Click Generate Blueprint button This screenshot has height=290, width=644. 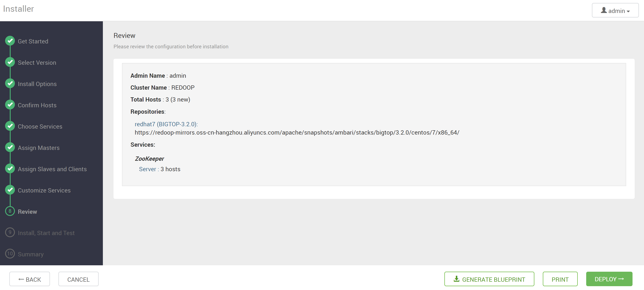coord(489,279)
